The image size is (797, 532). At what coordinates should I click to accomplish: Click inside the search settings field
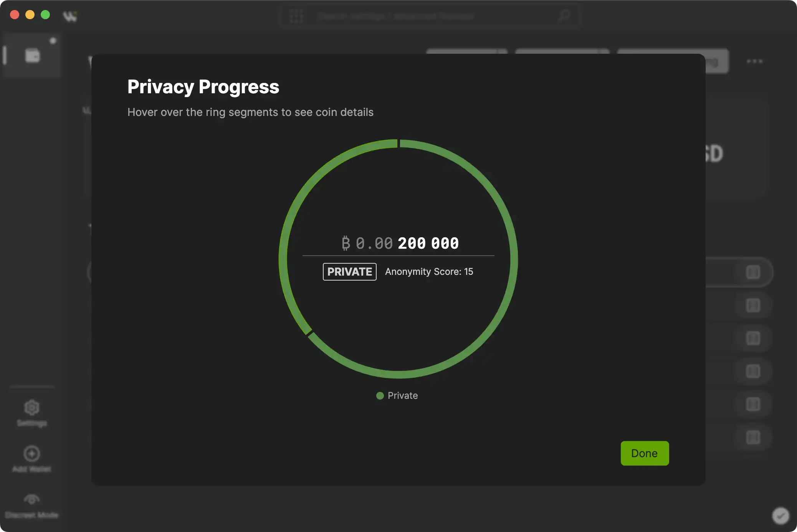pyautogui.click(x=422, y=16)
